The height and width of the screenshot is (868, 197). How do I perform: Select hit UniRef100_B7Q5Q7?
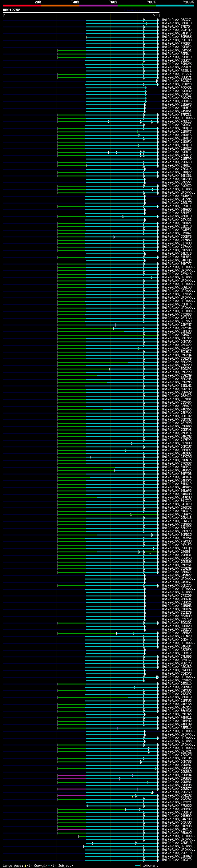coord(177,463)
